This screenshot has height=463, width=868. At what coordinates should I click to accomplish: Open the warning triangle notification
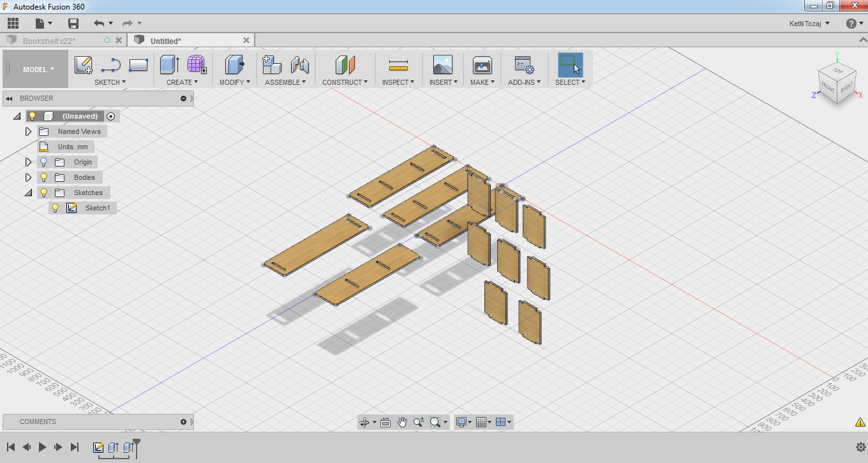tap(860, 422)
